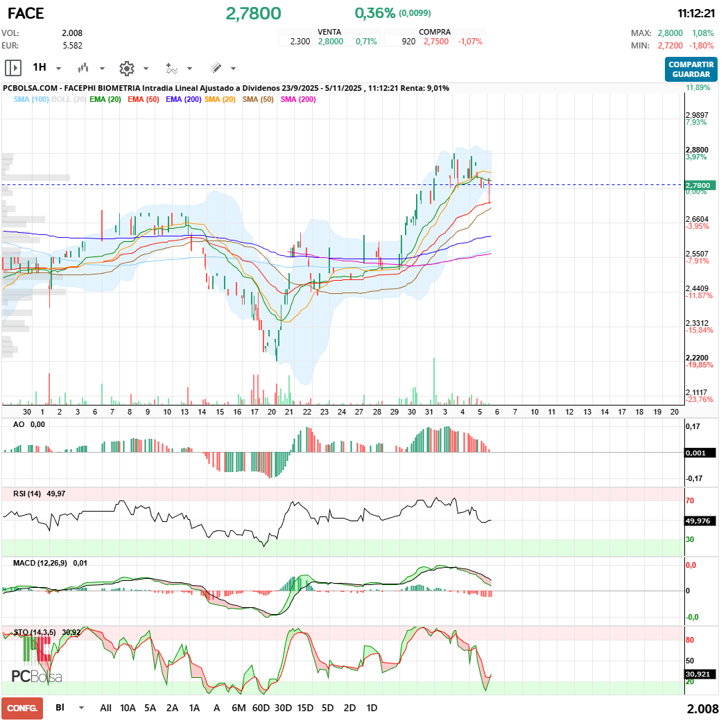This screenshot has height=723, width=728.
Task: Collapse the left side panel icon
Action: (13, 68)
